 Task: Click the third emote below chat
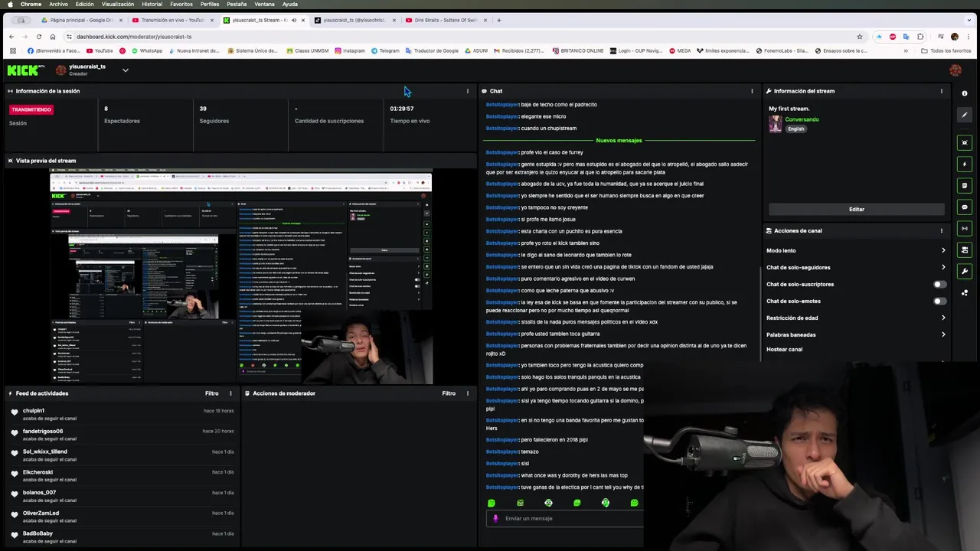point(548,503)
